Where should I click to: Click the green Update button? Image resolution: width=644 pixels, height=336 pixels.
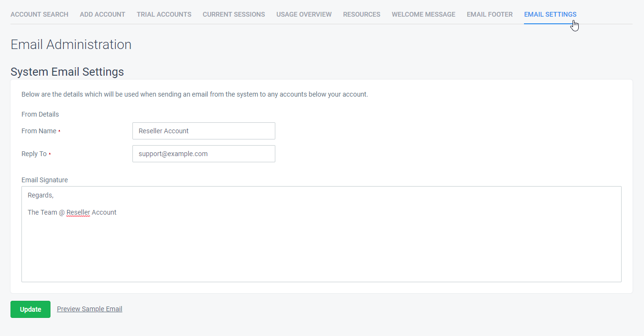(x=30, y=309)
